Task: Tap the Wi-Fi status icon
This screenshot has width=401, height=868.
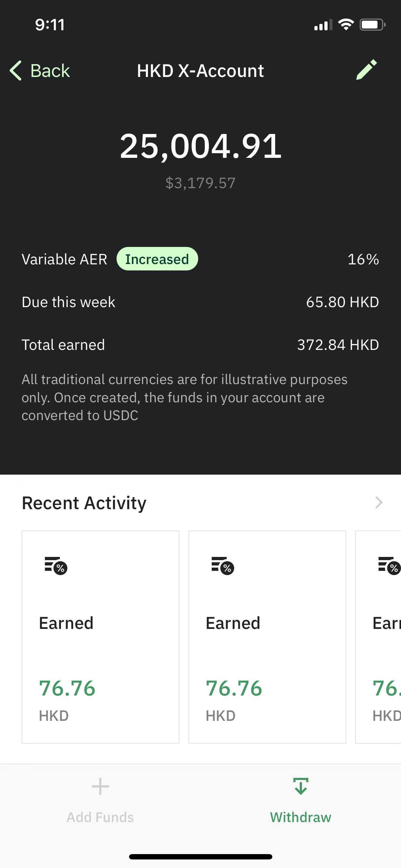Action: click(x=346, y=25)
